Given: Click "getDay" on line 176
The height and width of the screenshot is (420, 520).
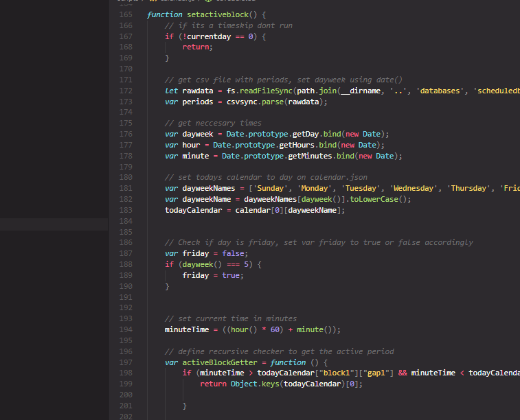Looking at the screenshot, I should tap(306, 134).
